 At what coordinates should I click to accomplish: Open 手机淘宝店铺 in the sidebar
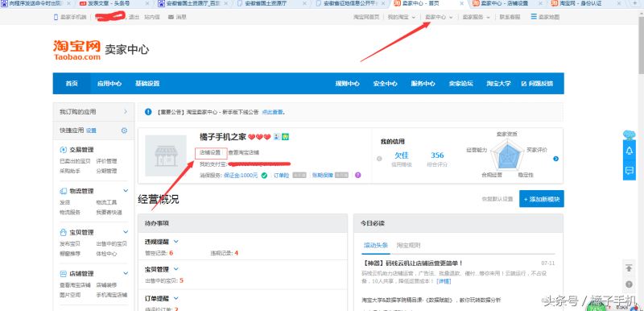(x=112, y=295)
